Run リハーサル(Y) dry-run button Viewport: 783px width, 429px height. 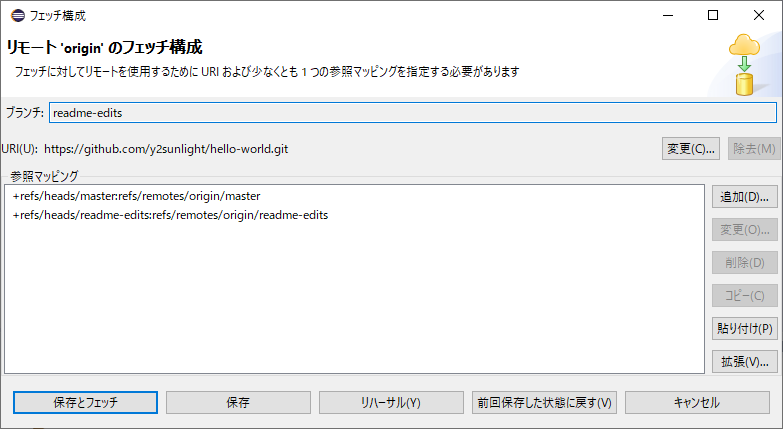[390, 402]
